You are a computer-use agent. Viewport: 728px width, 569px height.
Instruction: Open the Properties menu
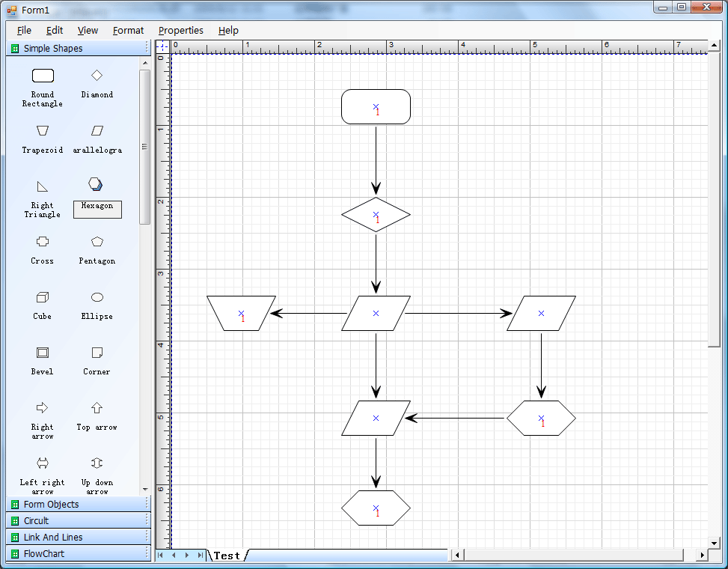coord(180,30)
